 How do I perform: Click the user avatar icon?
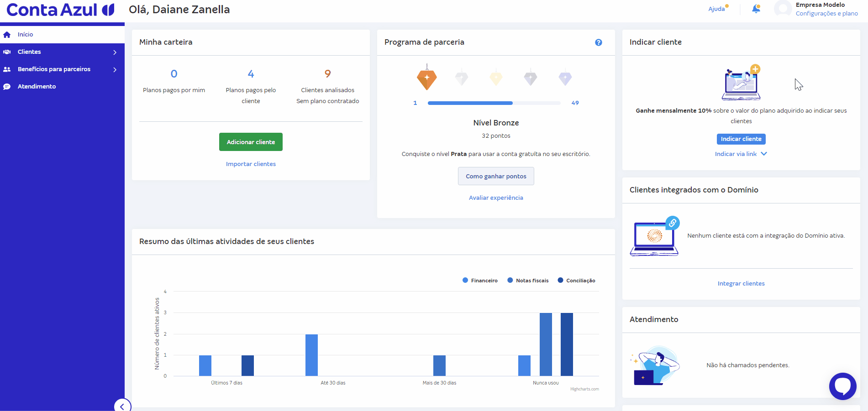[x=783, y=9]
